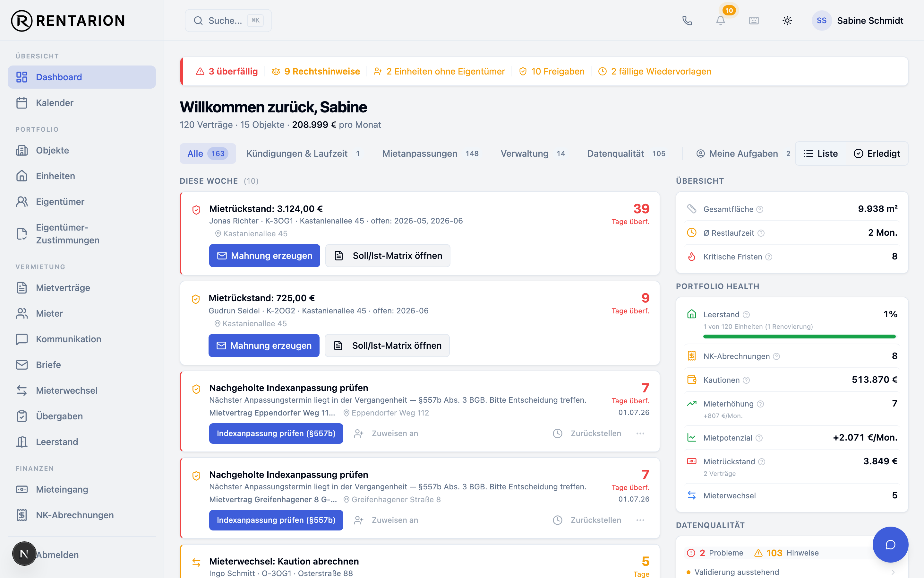Select Meine Aufgaben tab

[x=743, y=153]
